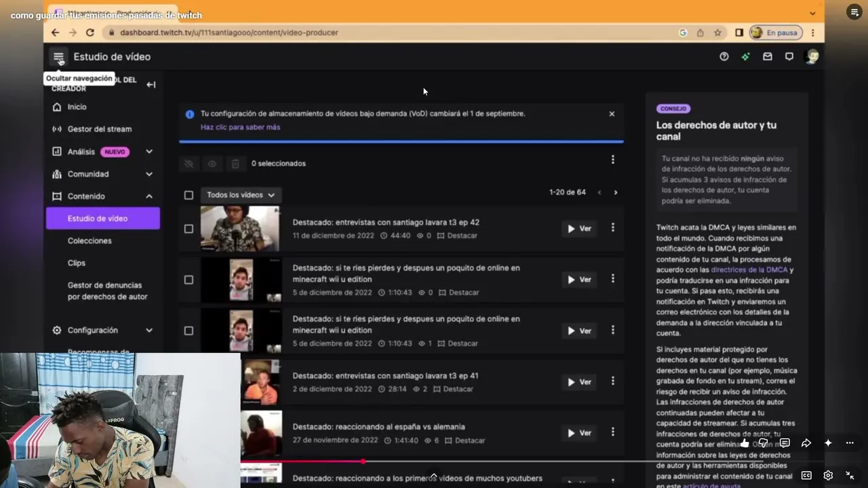
Task: Open thumbnail of entrevistas ep 41 video
Action: click(260, 382)
